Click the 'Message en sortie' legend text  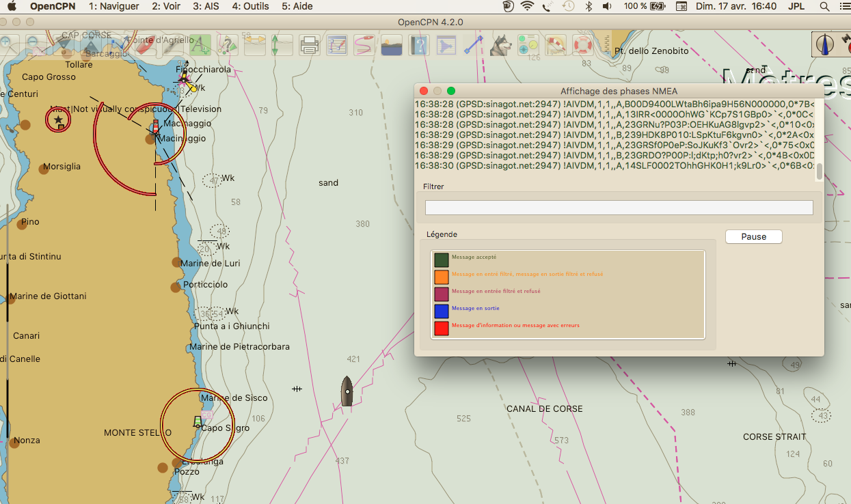pos(476,309)
